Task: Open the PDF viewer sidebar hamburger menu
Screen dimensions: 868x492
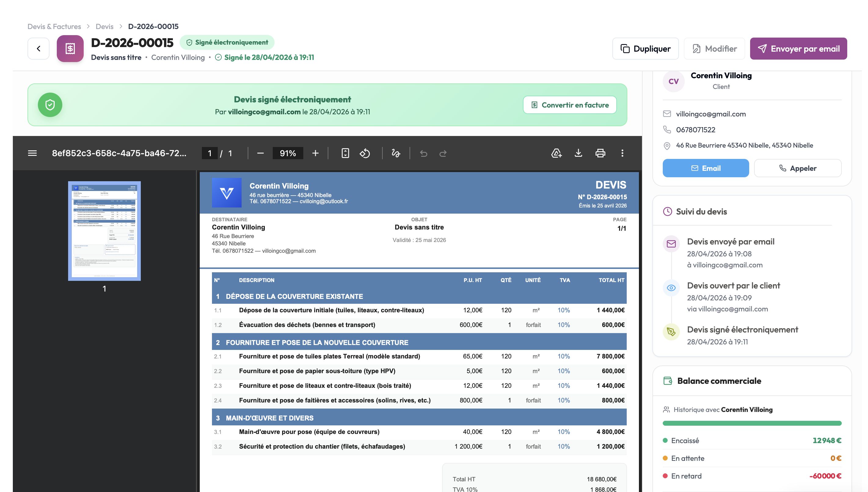Action: click(x=32, y=153)
